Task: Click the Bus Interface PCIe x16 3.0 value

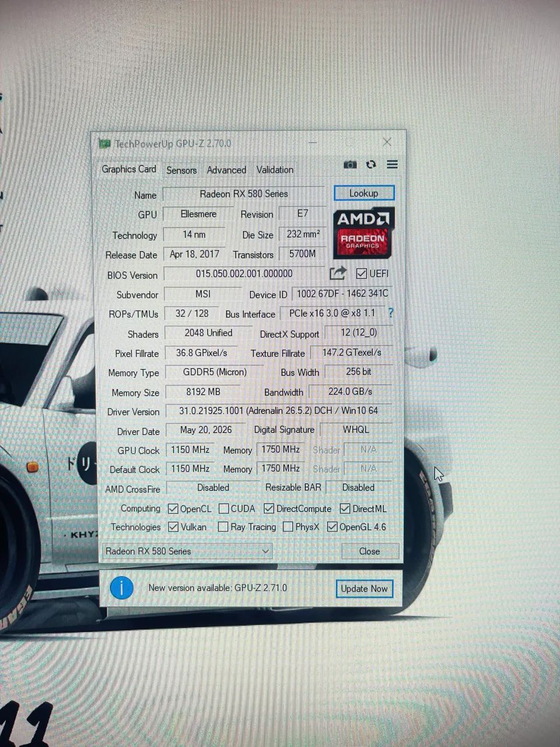Action: click(332, 313)
